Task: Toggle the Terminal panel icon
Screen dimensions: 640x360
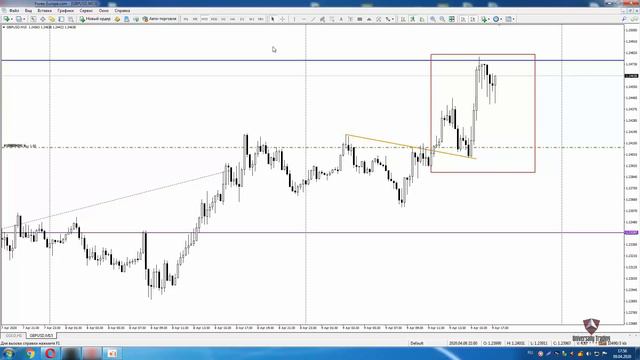Action: 61,19
